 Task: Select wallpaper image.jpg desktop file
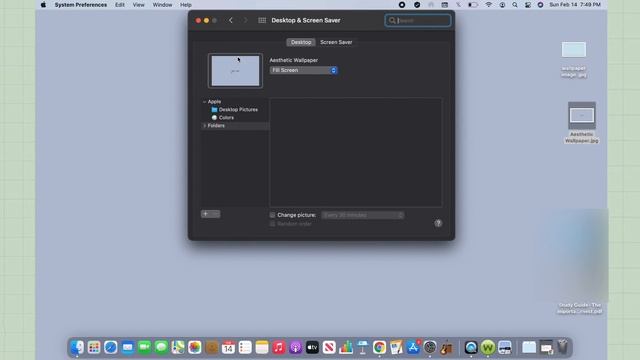click(573, 59)
